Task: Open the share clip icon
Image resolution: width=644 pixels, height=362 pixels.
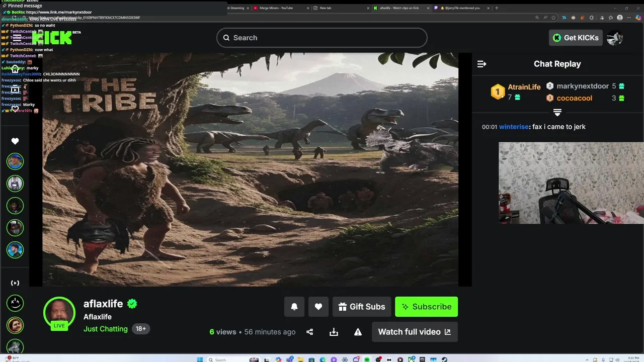Action: point(310,332)
